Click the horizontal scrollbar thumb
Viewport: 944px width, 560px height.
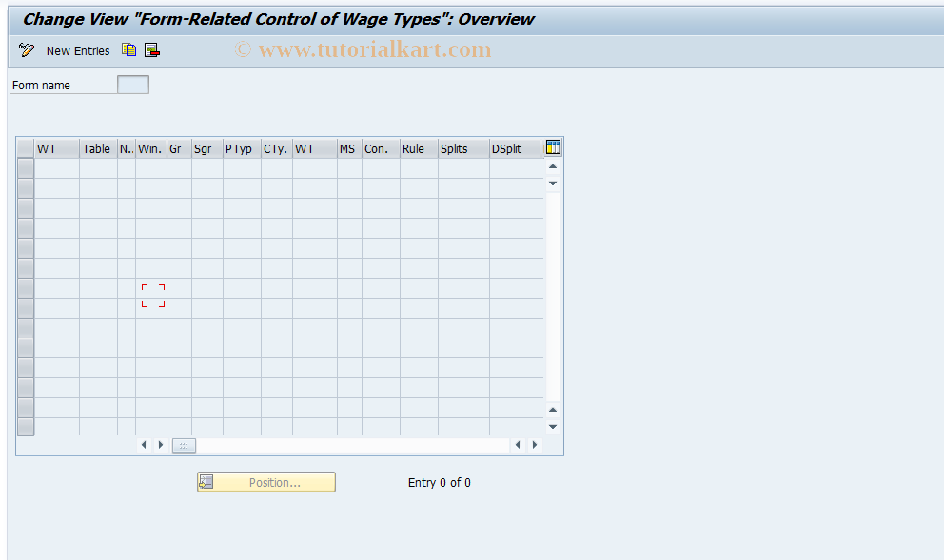click(x=184, y=445)
